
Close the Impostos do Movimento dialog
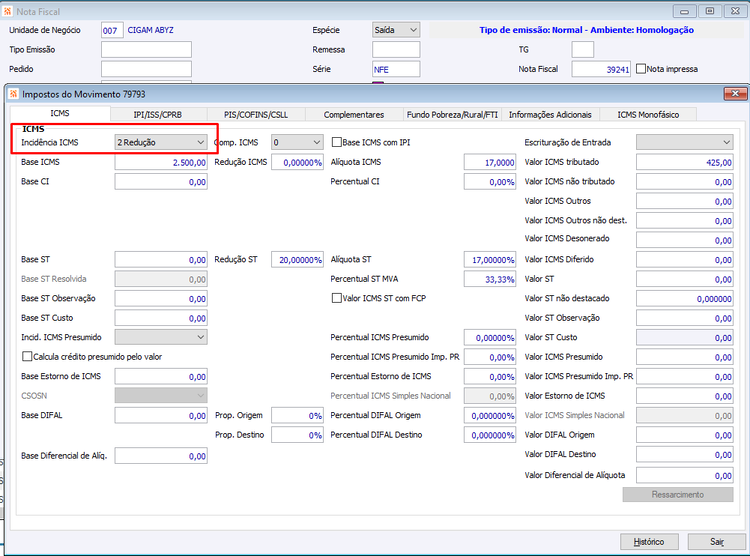point(735,93)
